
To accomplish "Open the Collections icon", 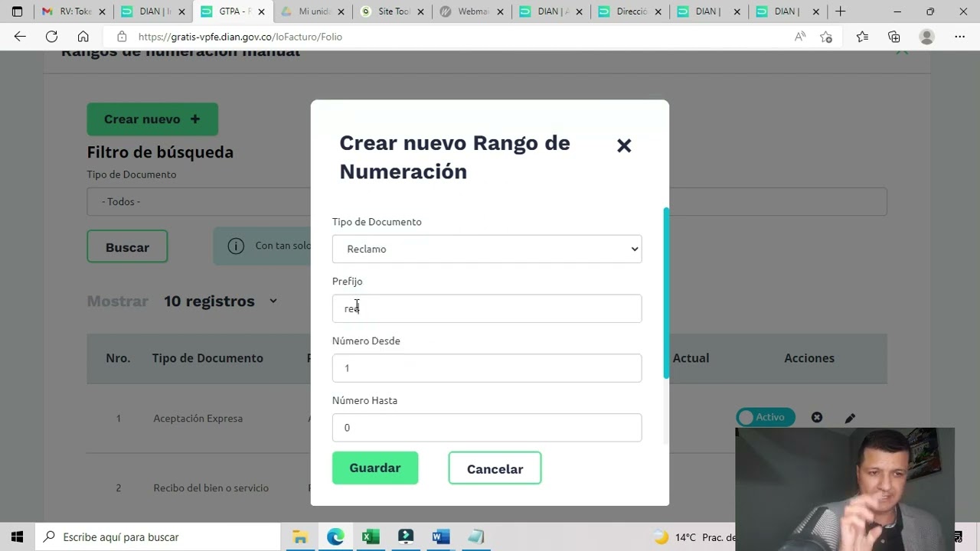I will 893,37.
